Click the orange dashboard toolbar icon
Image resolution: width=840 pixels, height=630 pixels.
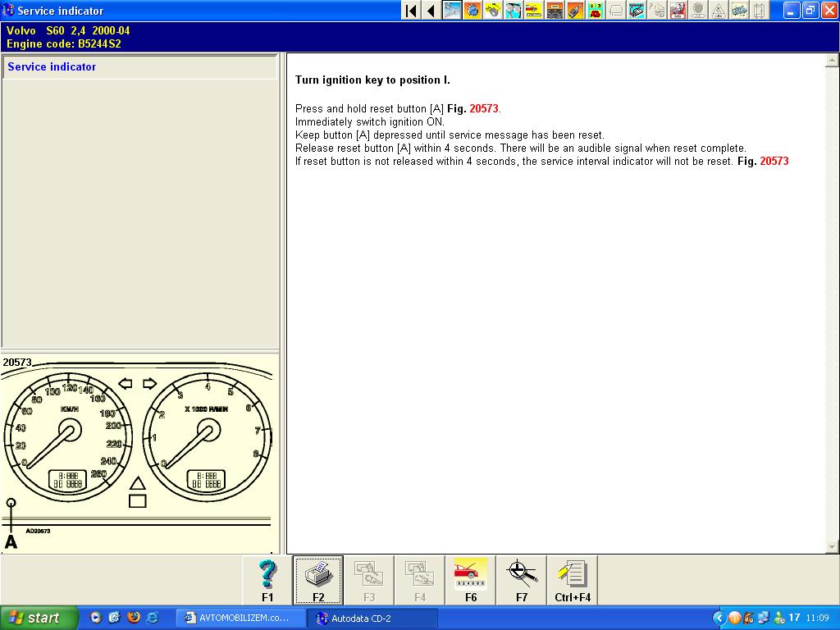555,10
